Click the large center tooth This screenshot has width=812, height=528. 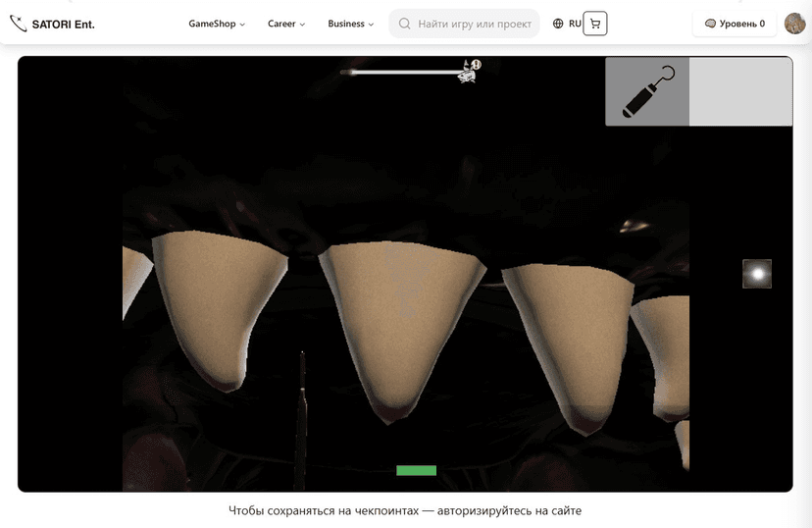404,314
